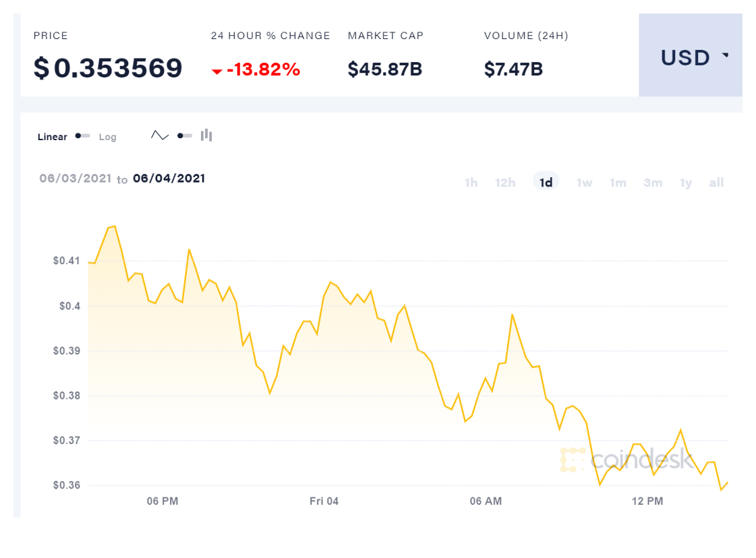Click the $0.353569 price value

tap(108, 68)
